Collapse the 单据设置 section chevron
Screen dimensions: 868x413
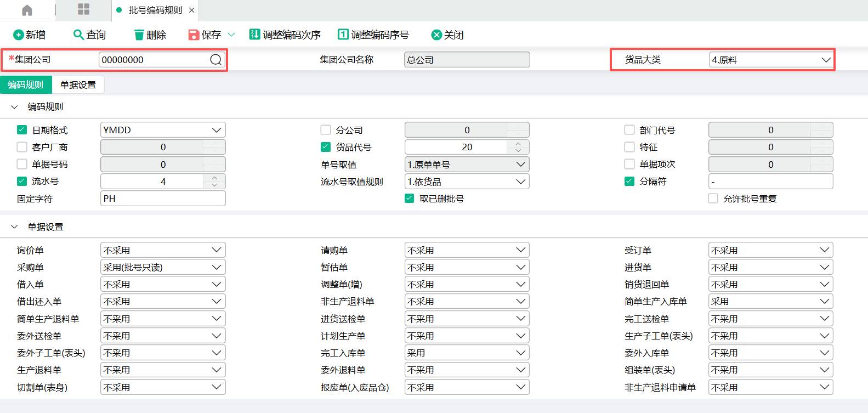(14, 227)
